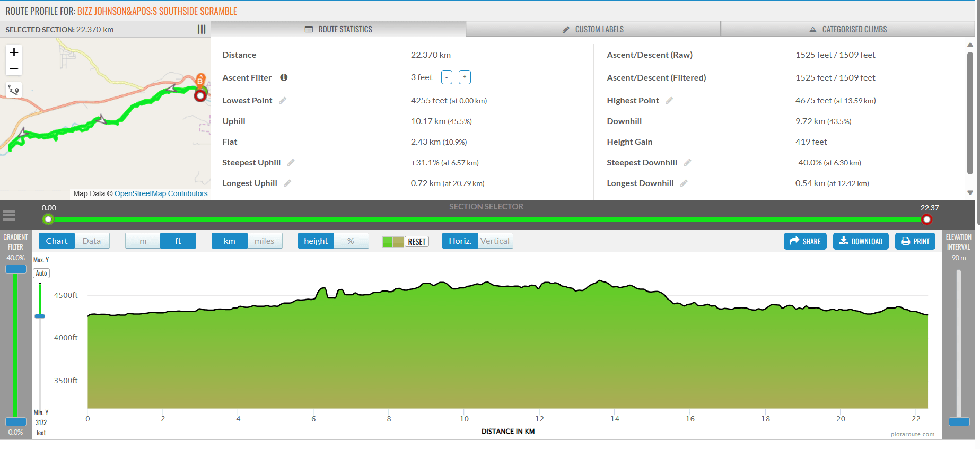Click the green chart color swatch
Viewport: 980px width, 449px height.
coord(388,242)
